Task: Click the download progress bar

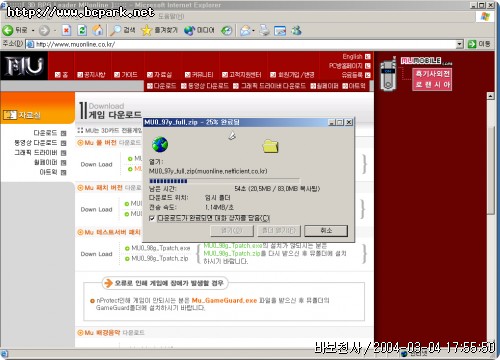Action: click(x=225, y=181)
